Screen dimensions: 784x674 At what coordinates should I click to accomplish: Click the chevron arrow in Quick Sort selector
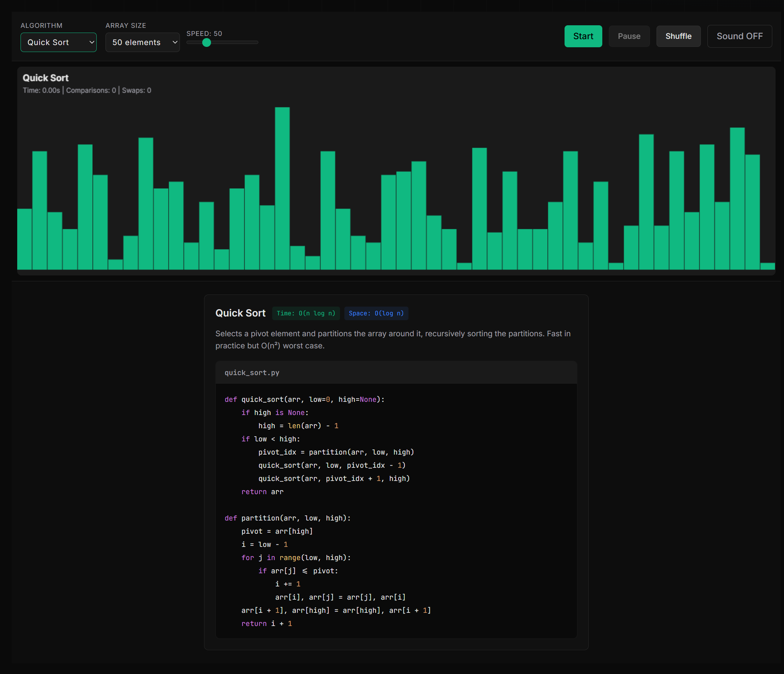click(92, 42)
